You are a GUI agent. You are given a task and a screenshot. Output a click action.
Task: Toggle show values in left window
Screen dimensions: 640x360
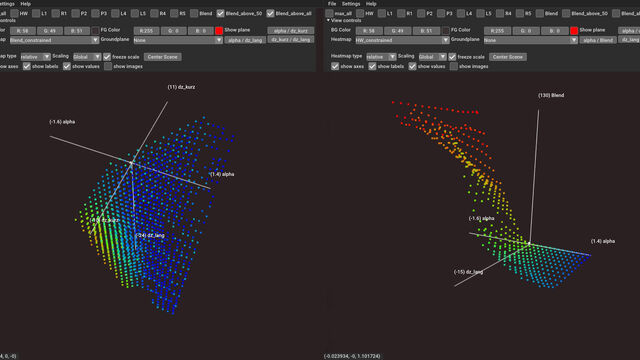[x=67, y=66]
